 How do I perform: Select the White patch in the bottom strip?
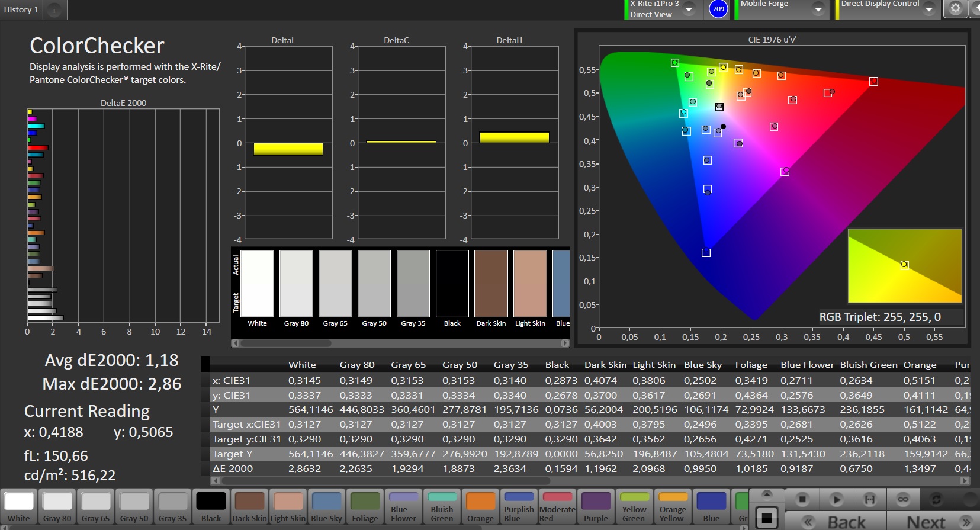(19, 507)
